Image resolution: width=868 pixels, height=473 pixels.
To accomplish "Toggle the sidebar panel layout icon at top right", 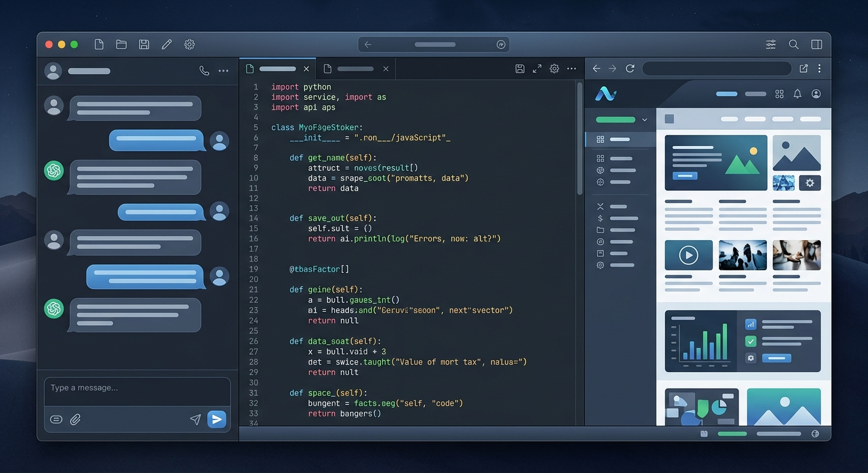I will (x=816, y=44).
